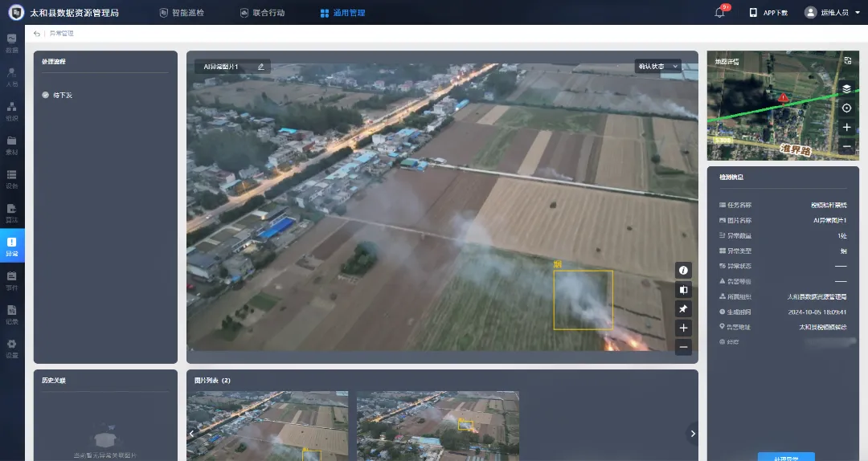Viewport: 868px width, 461px height.
Task: Select the 待下发 process step radio
Action: tap(46, 95)
